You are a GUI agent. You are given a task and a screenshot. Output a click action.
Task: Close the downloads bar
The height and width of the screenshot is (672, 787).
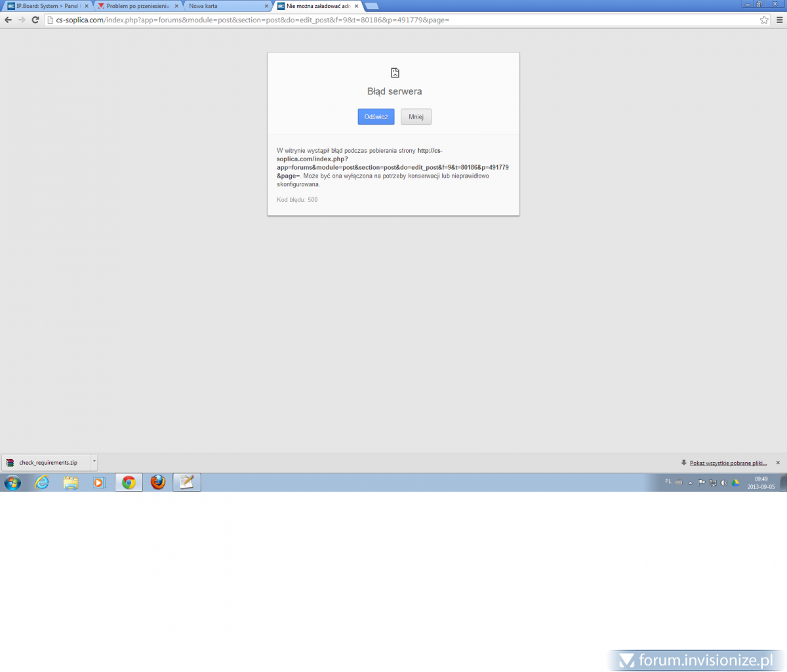click(x=778, y=463)
